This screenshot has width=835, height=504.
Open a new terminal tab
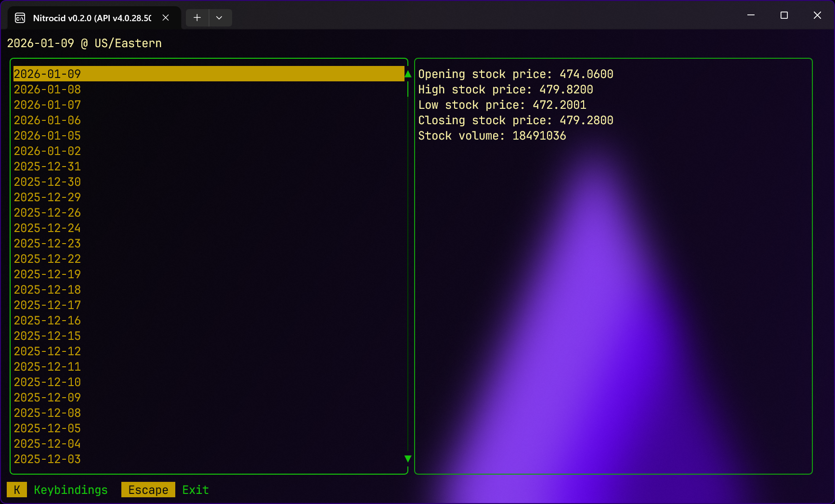click(197, 18)
